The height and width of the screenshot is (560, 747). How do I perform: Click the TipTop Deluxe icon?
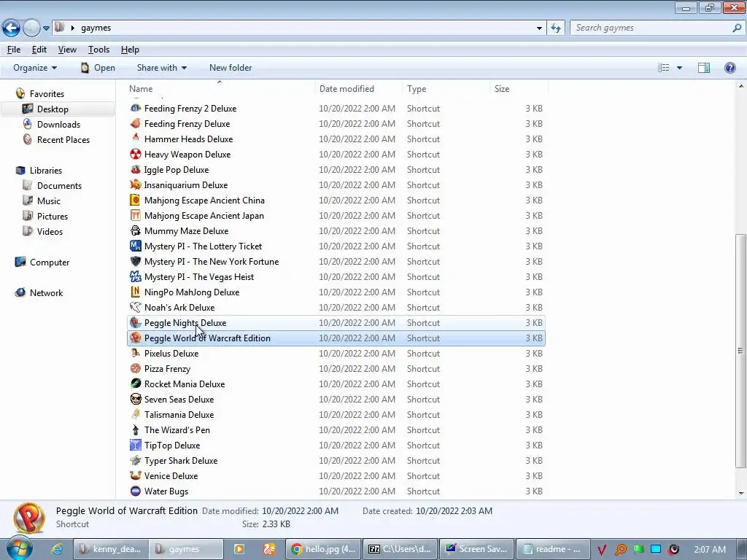[136, 446]
